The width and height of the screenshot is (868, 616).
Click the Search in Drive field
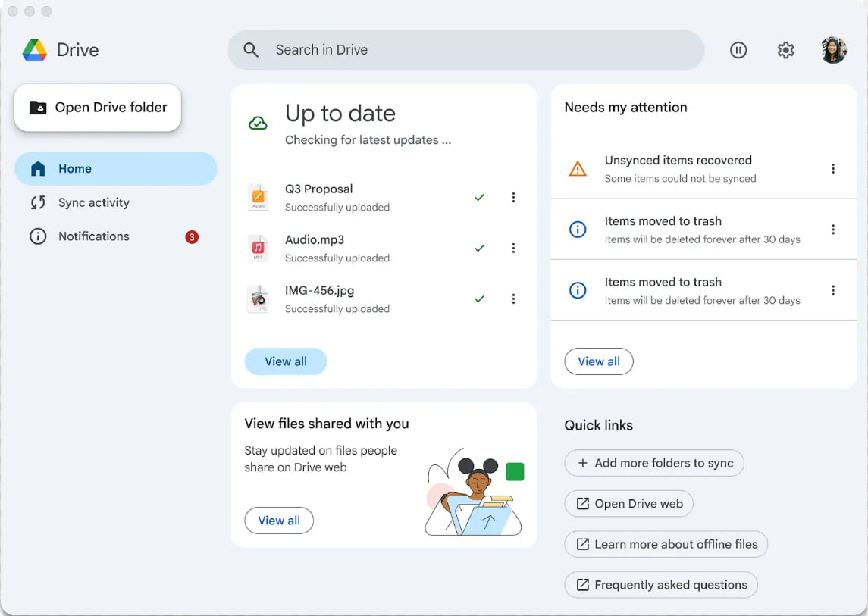tap(465, 50)
